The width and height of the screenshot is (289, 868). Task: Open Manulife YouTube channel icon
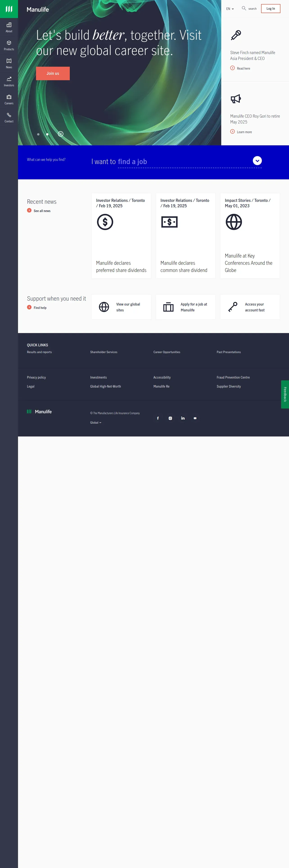point(195,418)
